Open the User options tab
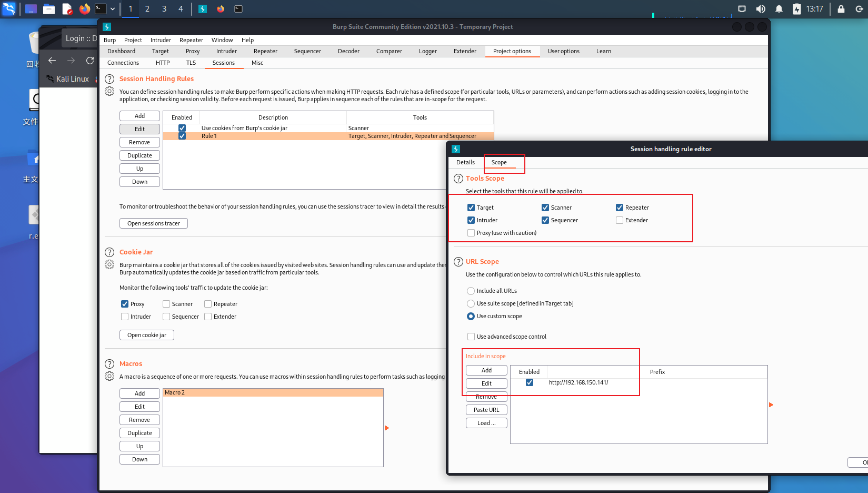 point(563,51)
